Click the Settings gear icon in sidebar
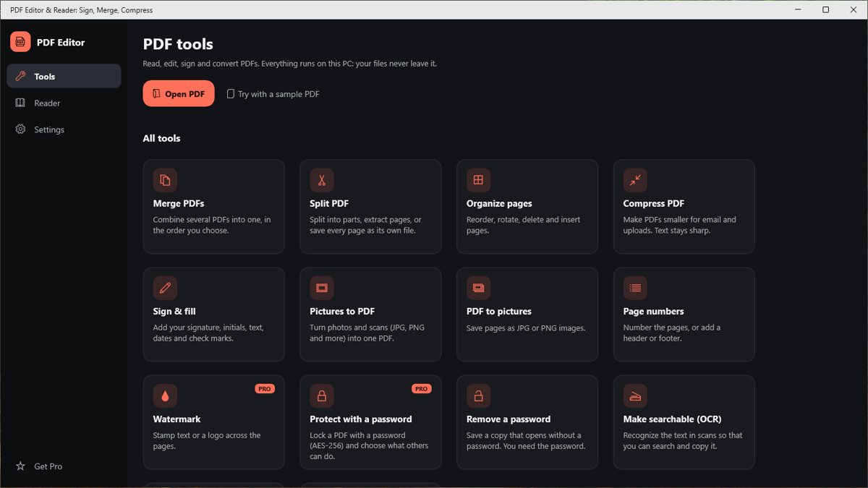 click(x=20, y=129)
